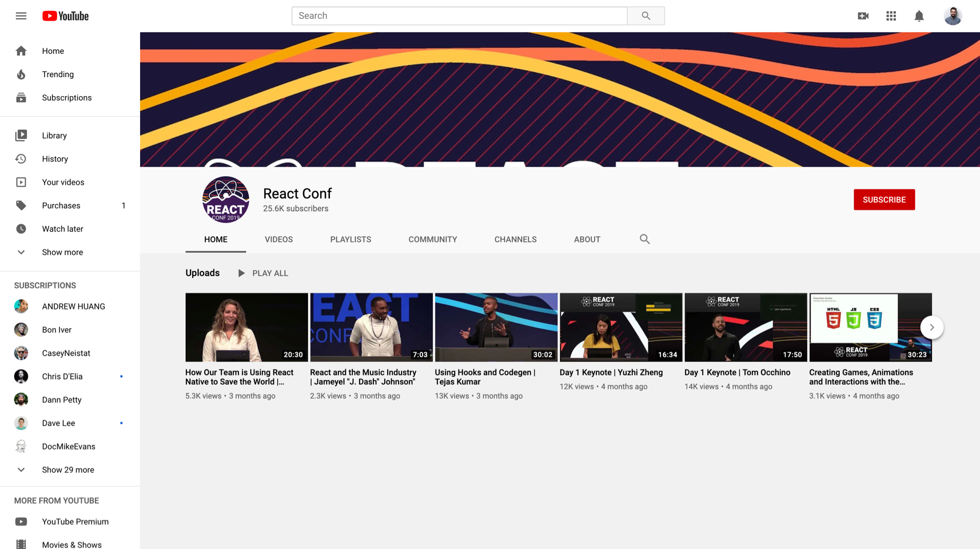This screenshot has height=549, width=980.
Task: Open Trending from the sidebar
Action: (x=58, y=74)
